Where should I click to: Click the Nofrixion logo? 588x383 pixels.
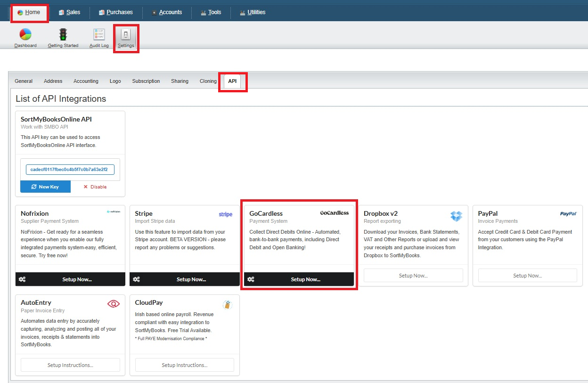(113, 212)
